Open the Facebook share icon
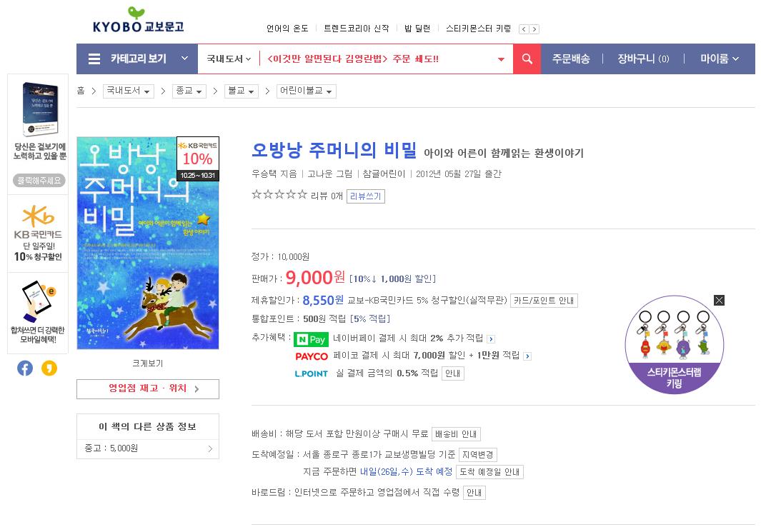761x532 pixels. click(25, 368)
